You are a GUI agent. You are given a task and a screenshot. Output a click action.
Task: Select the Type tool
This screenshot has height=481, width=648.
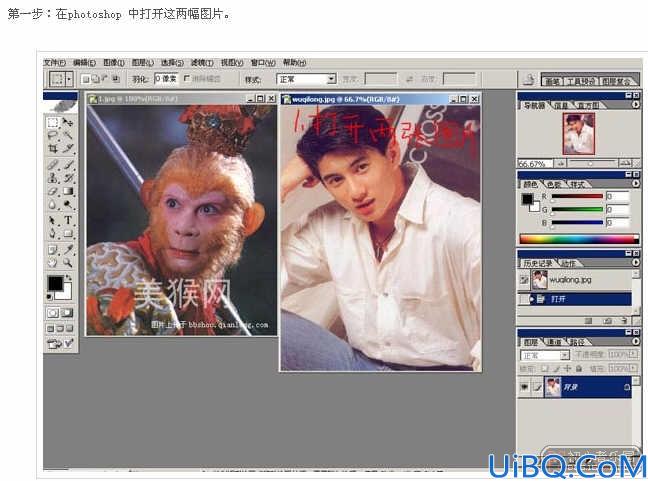[x=67, y=220]
